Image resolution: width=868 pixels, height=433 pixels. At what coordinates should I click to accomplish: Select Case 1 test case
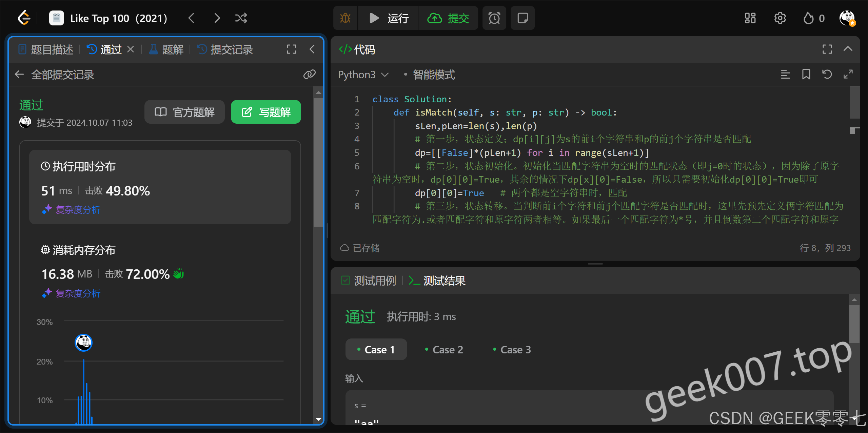[x=376, y=349]
